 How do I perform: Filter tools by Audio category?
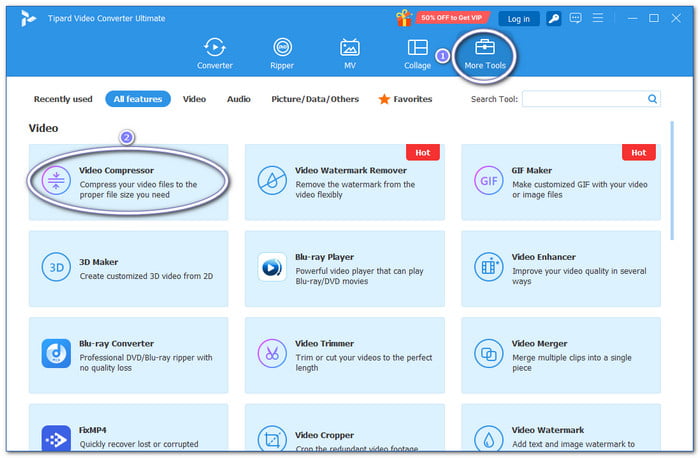(238, 99)
